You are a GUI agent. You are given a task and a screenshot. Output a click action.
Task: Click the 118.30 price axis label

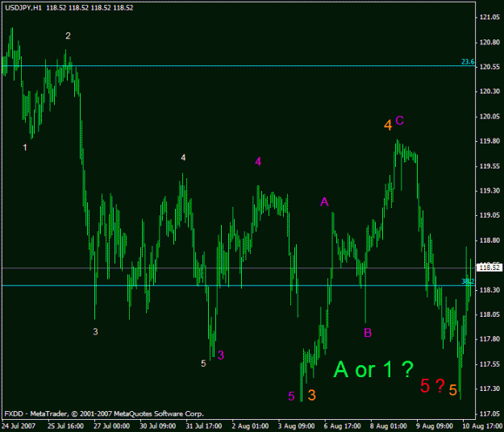[x=489, y=290]
